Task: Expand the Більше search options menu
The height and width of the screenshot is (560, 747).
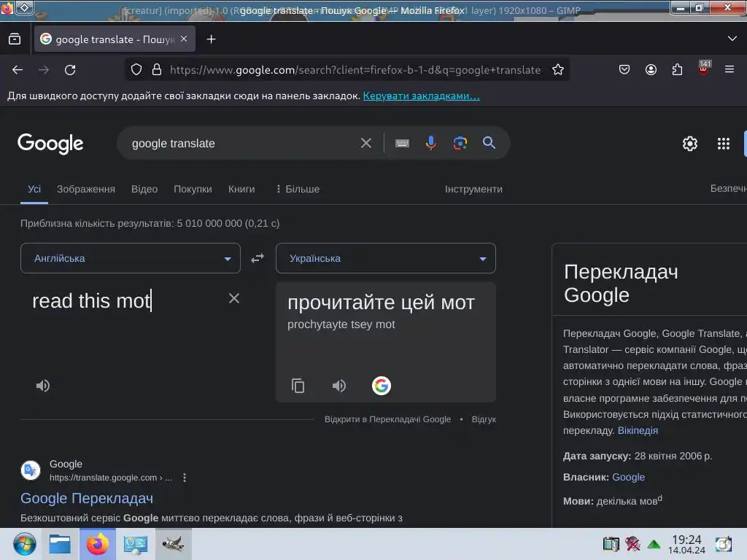Action: click(298, 189)
